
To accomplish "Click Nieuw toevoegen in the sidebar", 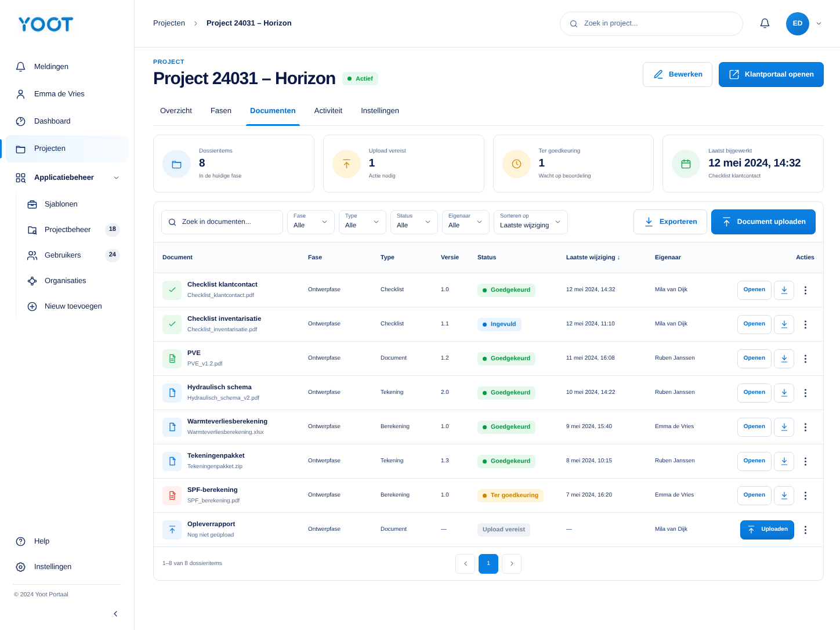I will [73, 306].
